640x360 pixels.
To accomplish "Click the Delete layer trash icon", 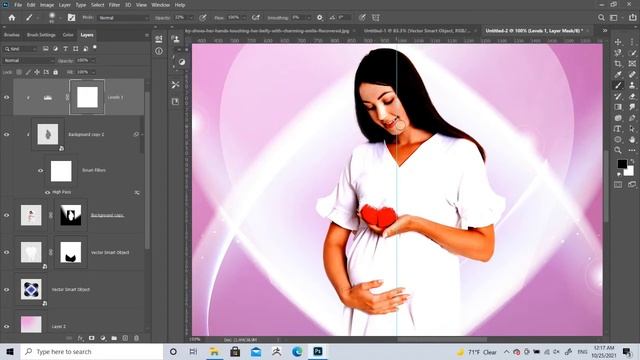I will tap(136, 338).
